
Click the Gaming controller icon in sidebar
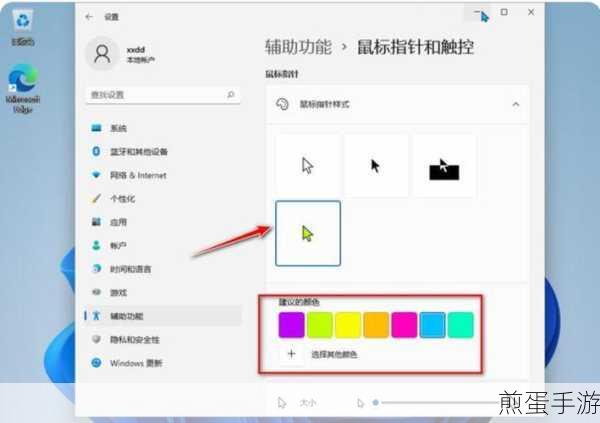pyautogui.click(x=96, y=292)
